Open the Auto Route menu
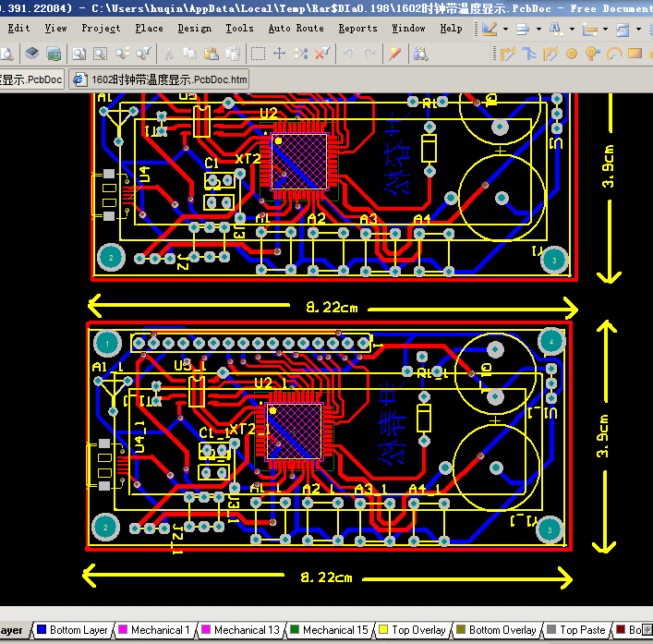Viewport: 653px width, 644px height. pyautogui.click(x=296, y=29)
